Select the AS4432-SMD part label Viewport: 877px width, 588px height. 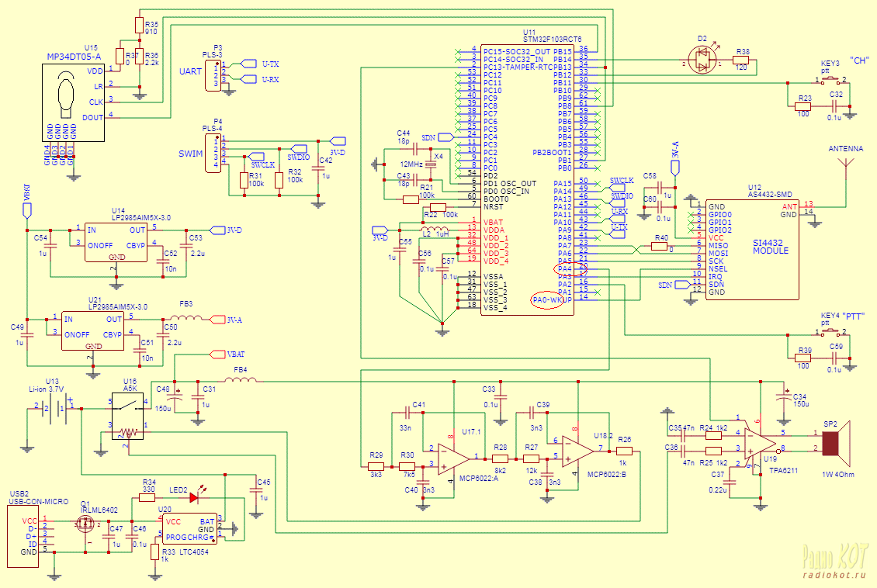click(x=770, y=195)
